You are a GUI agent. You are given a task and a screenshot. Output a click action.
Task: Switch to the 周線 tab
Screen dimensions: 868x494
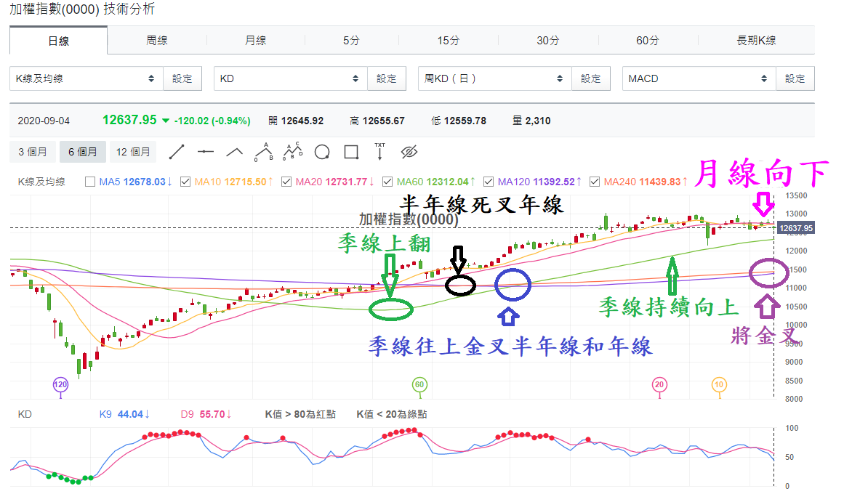pos(156,41)
